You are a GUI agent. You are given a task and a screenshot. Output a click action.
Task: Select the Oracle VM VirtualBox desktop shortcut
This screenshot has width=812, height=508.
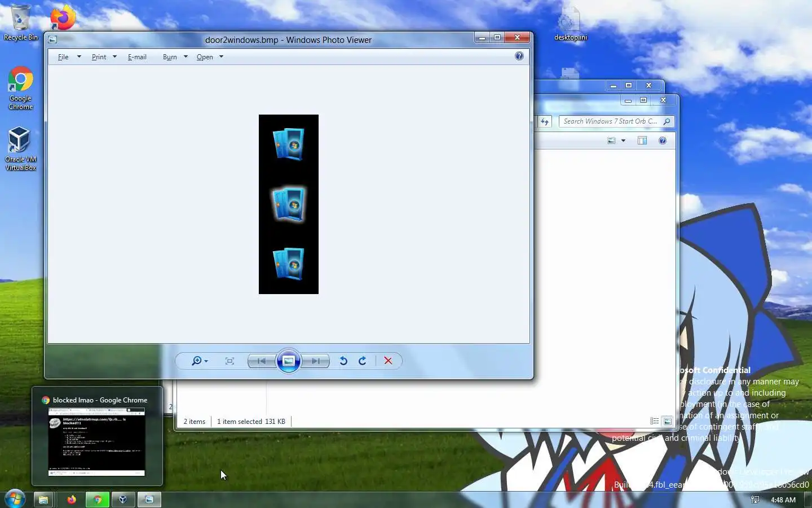pyautogui.click(x=20, y=148)
